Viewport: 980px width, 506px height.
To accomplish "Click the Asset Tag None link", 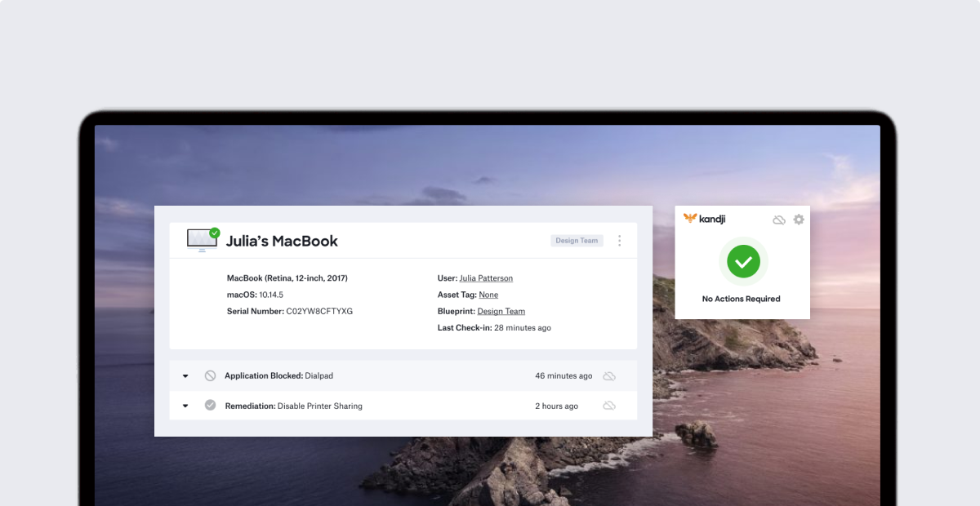I will click(488, 295).
